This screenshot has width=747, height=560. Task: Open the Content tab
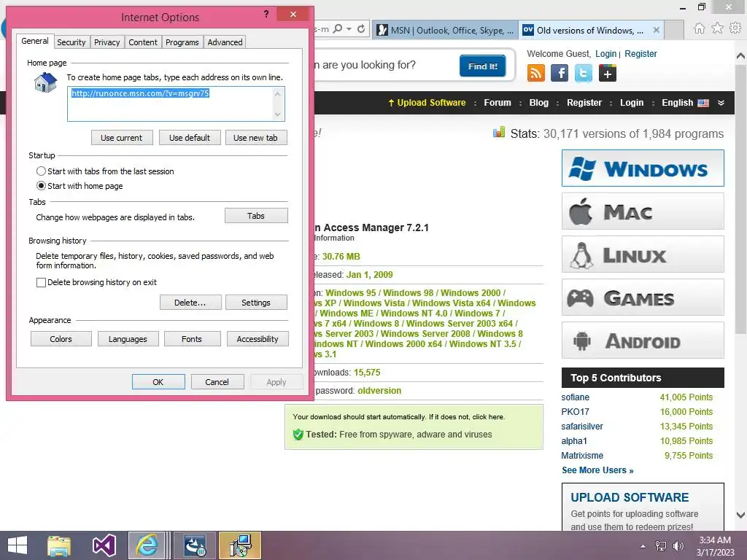tap(142, 42)
